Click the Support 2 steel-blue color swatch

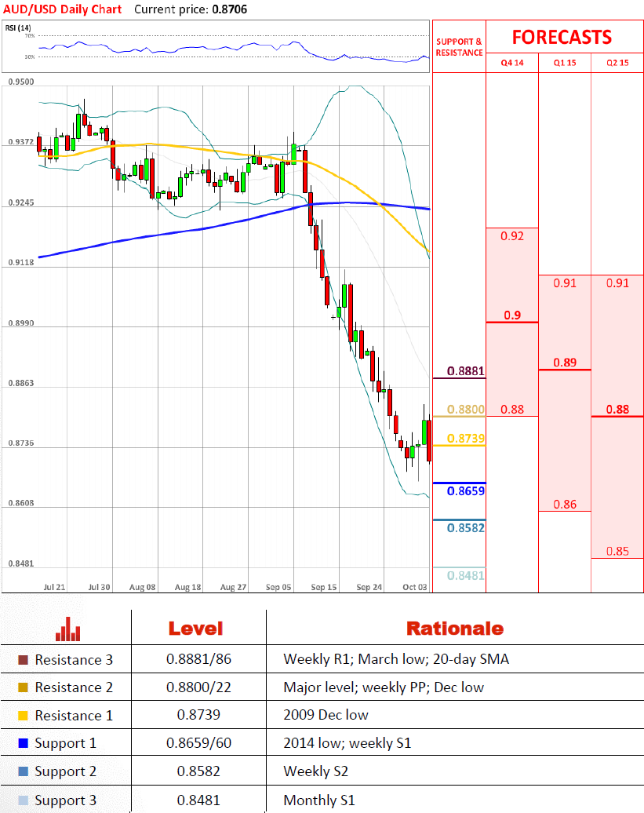(23, 771)
